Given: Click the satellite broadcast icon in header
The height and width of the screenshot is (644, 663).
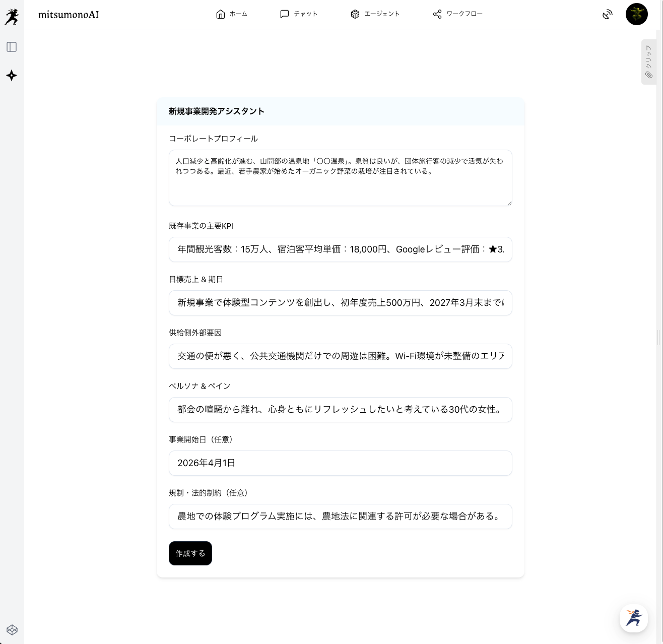Looking at the screenshot, I should tap(608, 14).
